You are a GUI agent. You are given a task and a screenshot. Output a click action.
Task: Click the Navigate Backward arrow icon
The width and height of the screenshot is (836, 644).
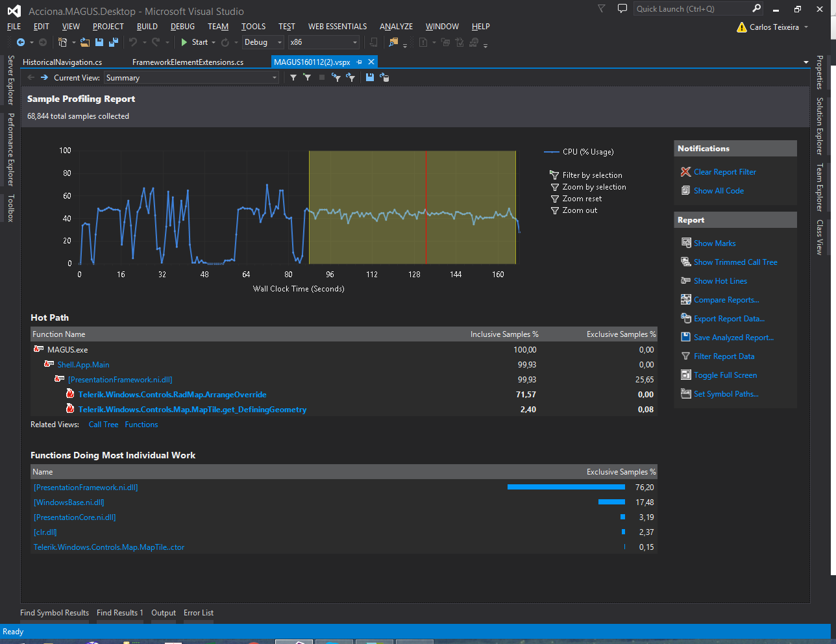pyautogui.click(x=21, y=42)
